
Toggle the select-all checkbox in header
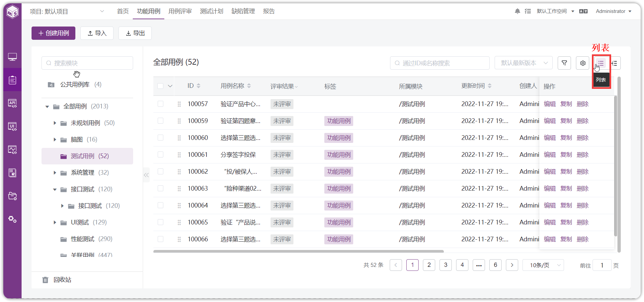160,86
